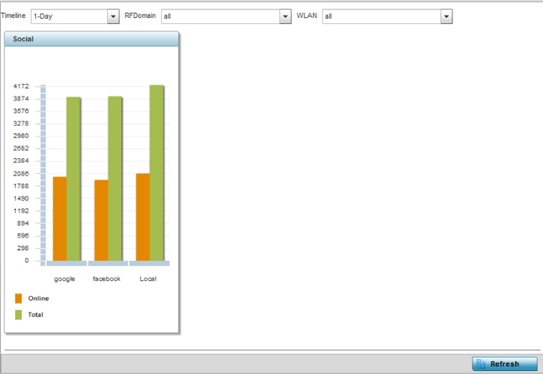Image resolution: width=543 pixels, height=374 pixels.
Task: Click the Local orange Online bar
Action: (143, 217)
